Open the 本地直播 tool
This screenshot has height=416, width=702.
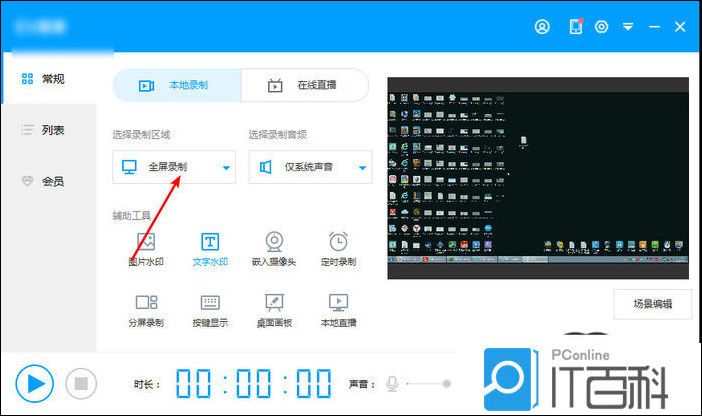338,311
